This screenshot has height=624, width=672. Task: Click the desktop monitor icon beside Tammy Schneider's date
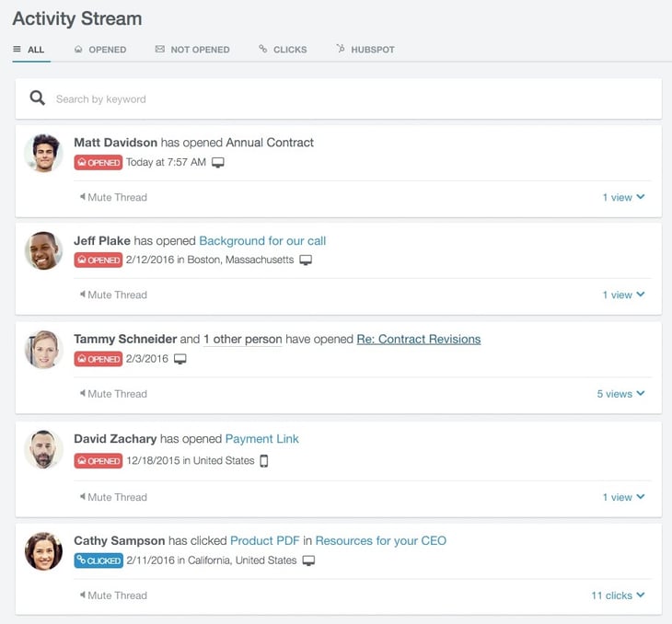180,359
